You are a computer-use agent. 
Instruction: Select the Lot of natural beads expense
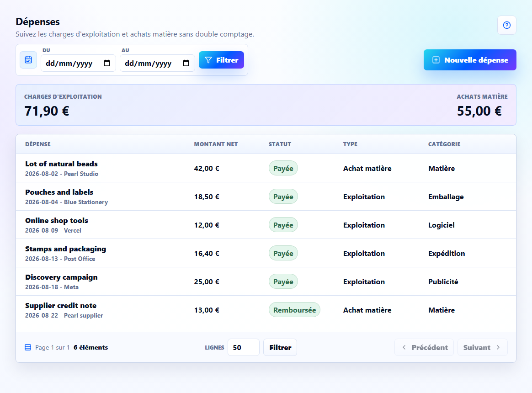pyautogui.click(x=266, y=168)
